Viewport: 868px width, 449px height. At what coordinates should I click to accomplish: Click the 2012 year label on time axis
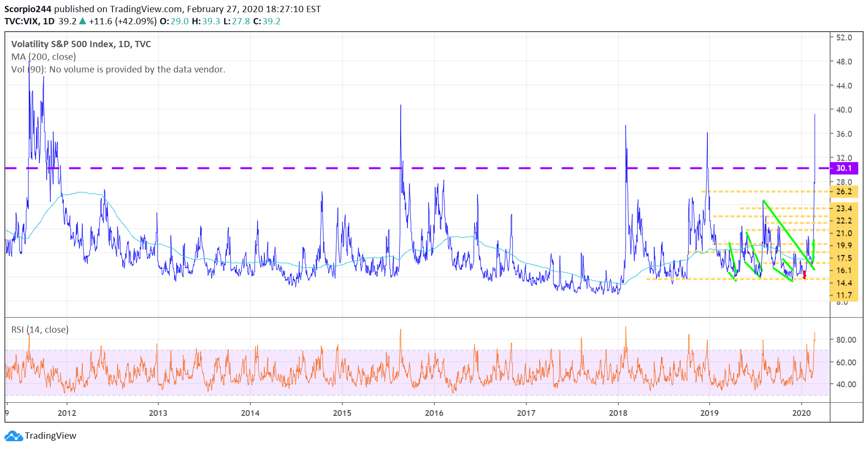[x=67, y=413]
